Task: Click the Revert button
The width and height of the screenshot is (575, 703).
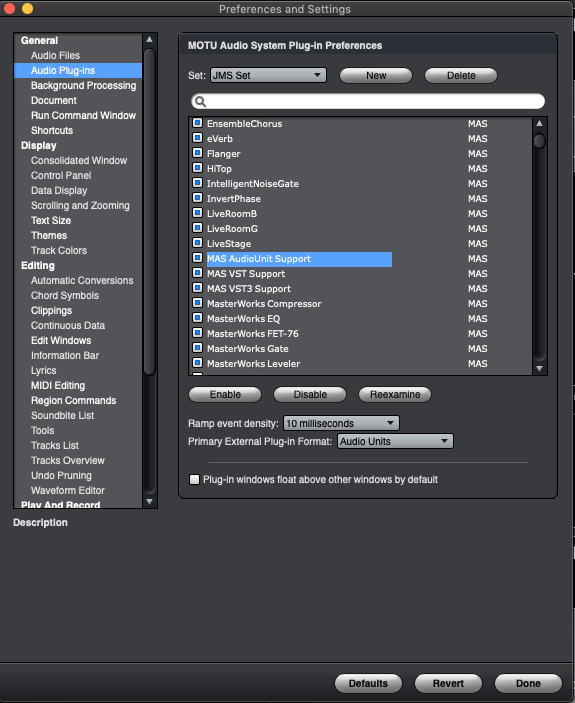Action: (x=448, y=683)
